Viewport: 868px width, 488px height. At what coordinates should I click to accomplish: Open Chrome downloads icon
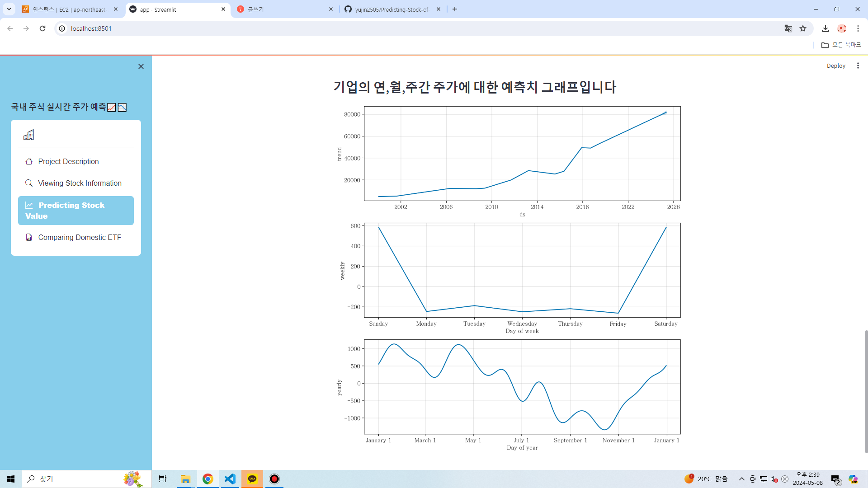[x=825, y=28]
